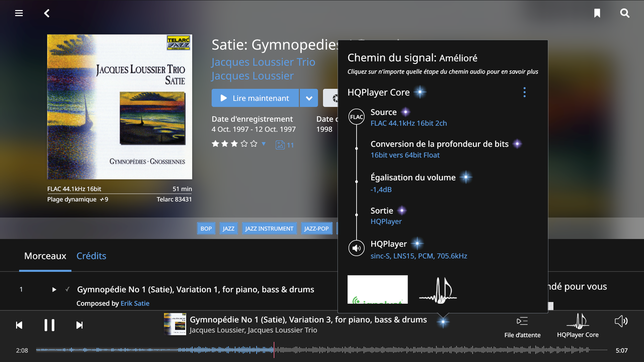This screenshot has height=362, width=644.
Task: Click track 1 selection checkmark
Action: coord(67,290)
